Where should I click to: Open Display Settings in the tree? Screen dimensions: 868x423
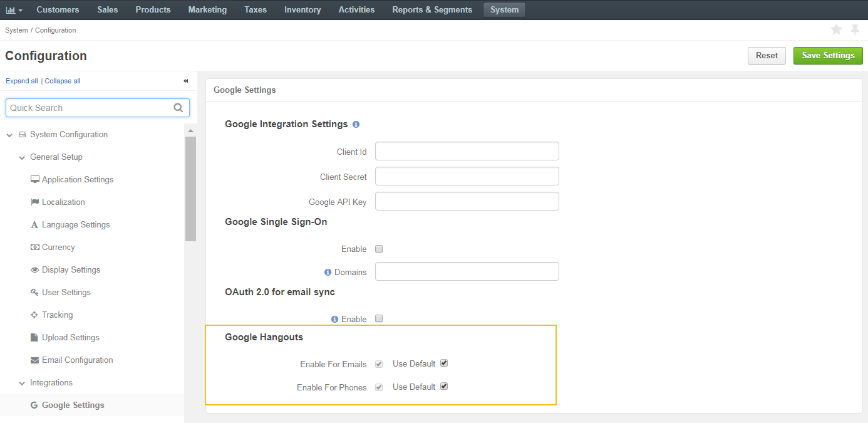[x=71, y=269]
